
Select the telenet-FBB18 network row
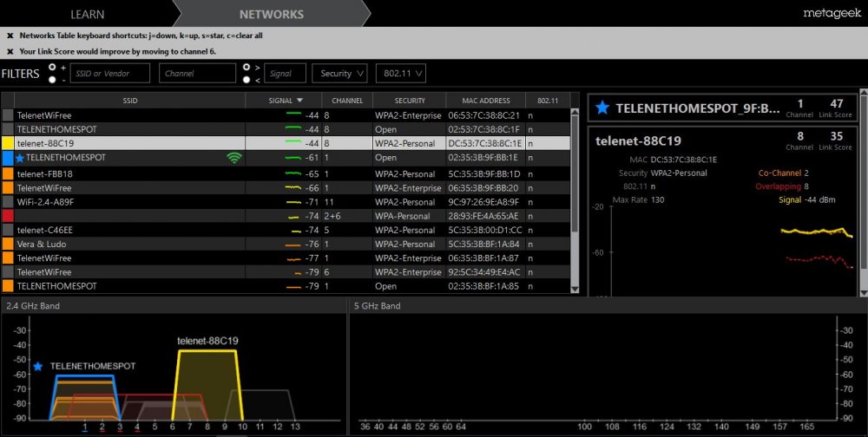(x=285, y=174)
